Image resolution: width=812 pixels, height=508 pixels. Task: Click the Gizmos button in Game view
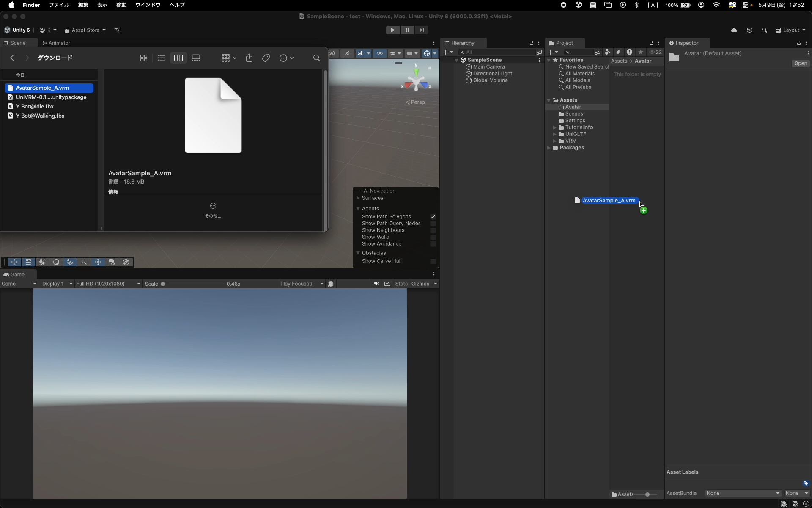click(x=420, y=284)
